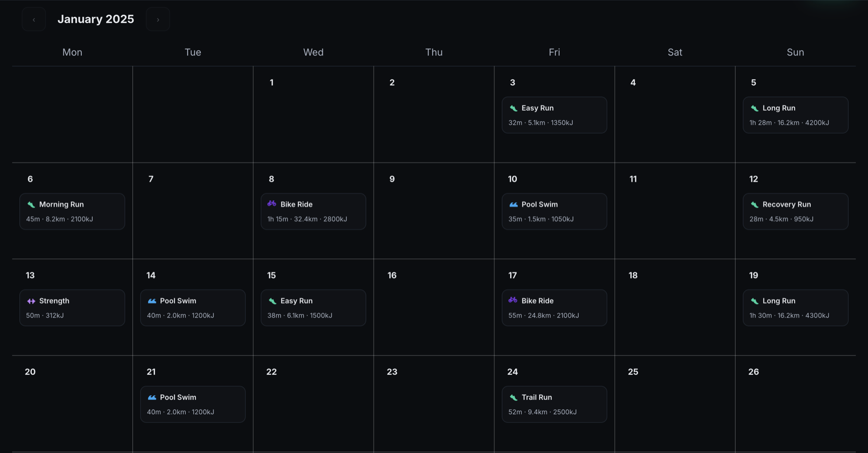Click the swim icon on January 21 Pool Swim
Screen dimensions: 868x453
151,397
